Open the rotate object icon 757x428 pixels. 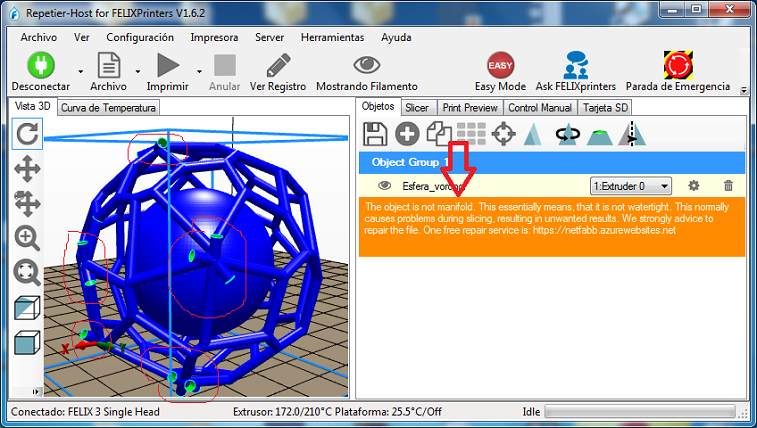click(x=567, y=134)
